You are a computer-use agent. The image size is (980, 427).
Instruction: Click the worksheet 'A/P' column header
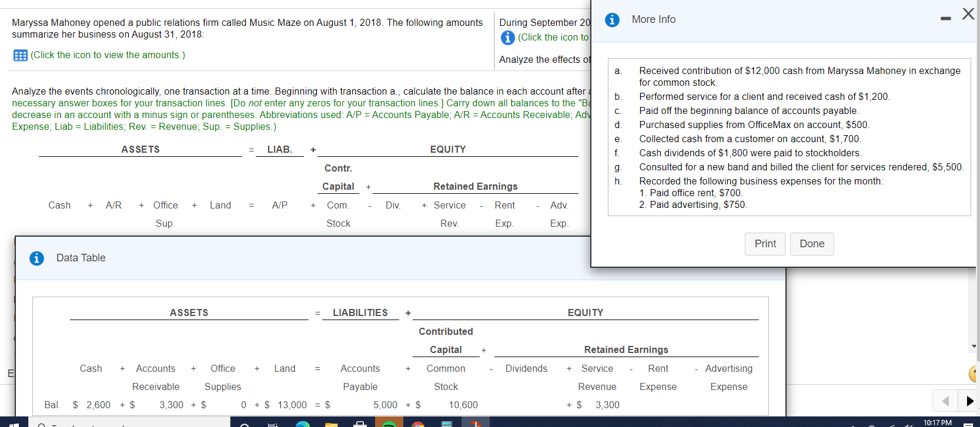point(280,205)
